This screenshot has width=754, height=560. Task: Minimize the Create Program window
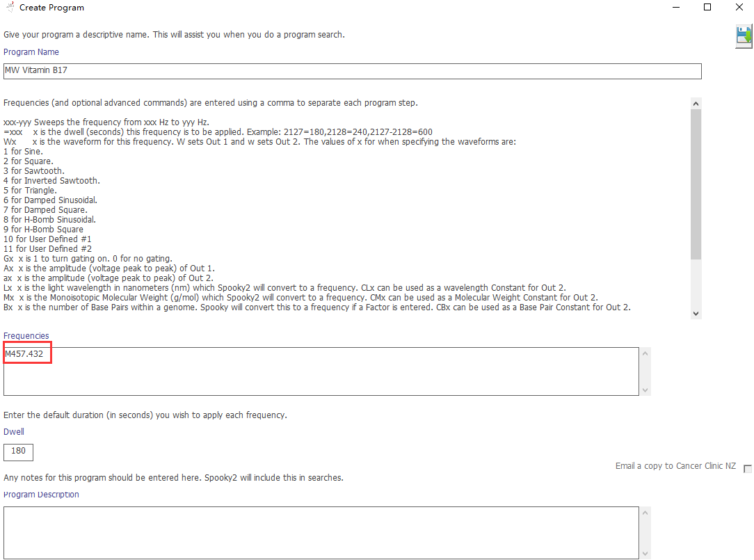point(675,8)
